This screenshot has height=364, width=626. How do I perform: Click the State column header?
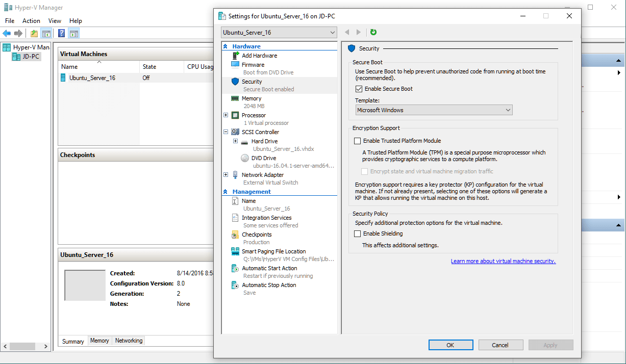[162, 67]
